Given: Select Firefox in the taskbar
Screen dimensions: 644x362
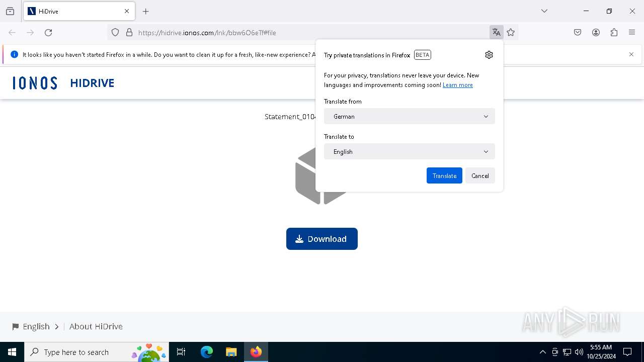Looking at the screenshot, I should [256, 352].
